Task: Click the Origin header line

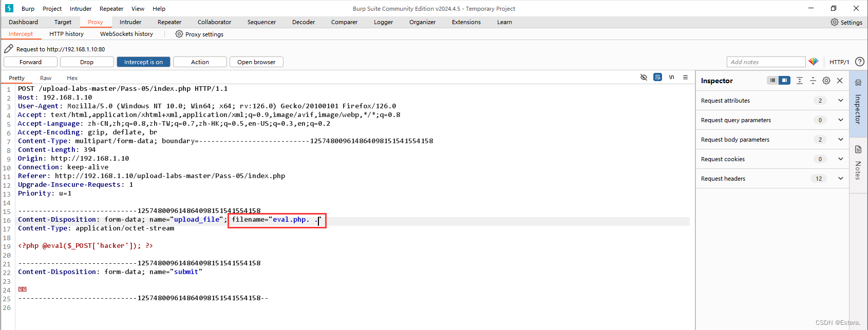Action: click(73, 159)
